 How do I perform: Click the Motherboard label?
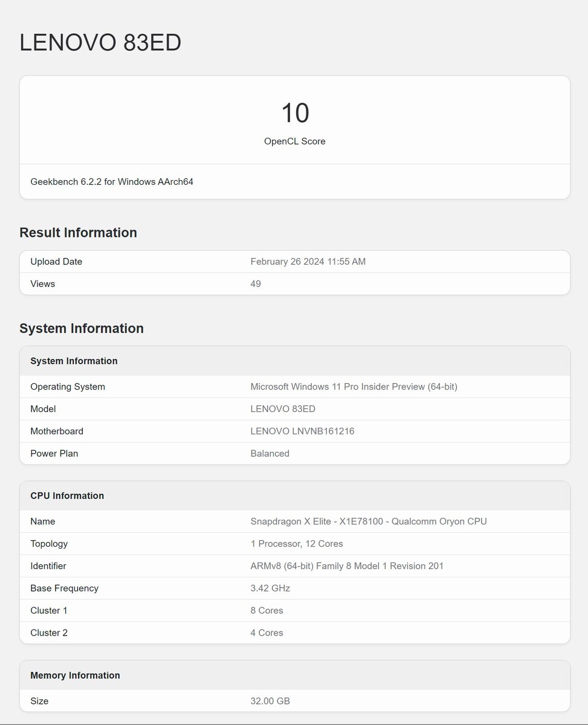[57, 431]
